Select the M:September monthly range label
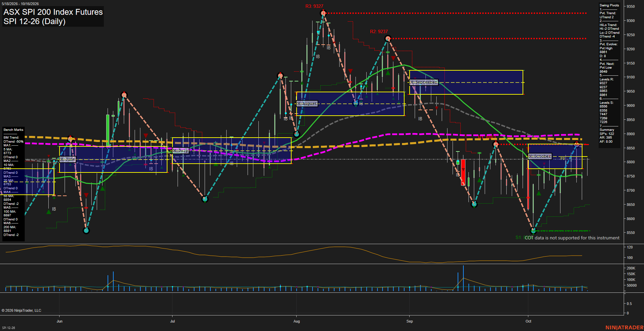This screenshot has width=644, height=331. pyautogui.click(x=424, y=82)
